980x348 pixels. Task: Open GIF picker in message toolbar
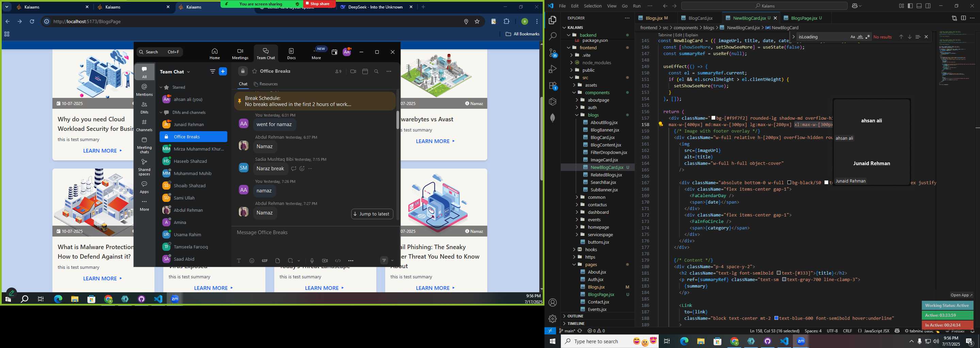point(265,261)
